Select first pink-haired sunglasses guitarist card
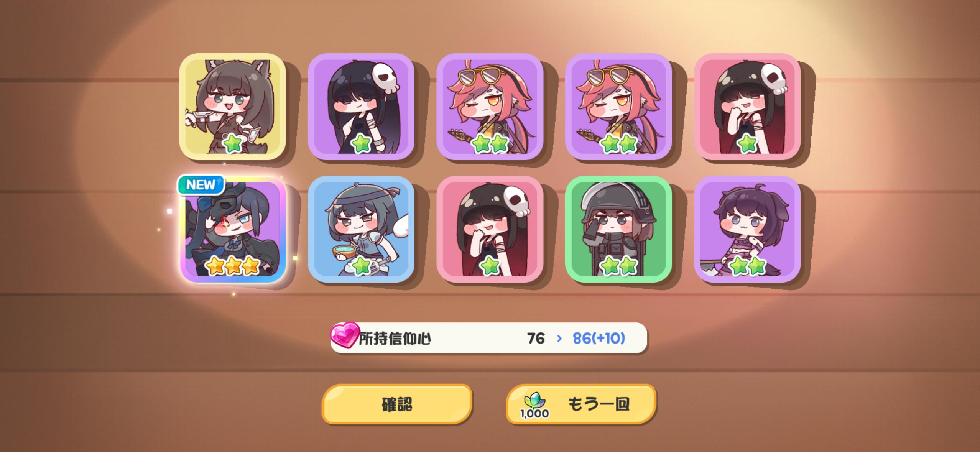The width and height of the screenshot is (980, 452). tap(490, 107)
